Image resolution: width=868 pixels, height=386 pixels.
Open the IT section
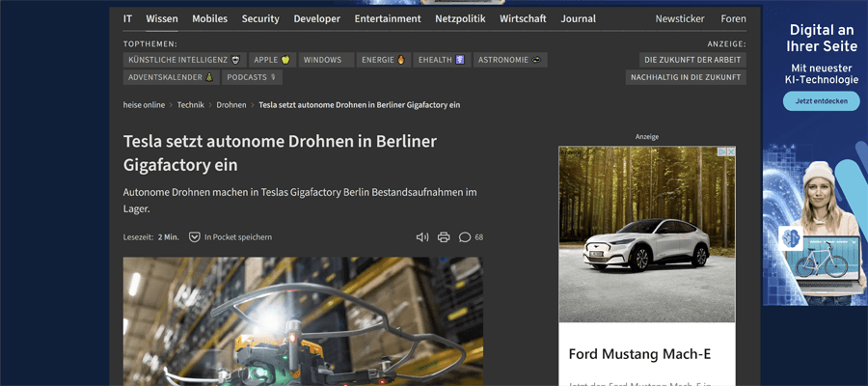click(x=128, y=18)
